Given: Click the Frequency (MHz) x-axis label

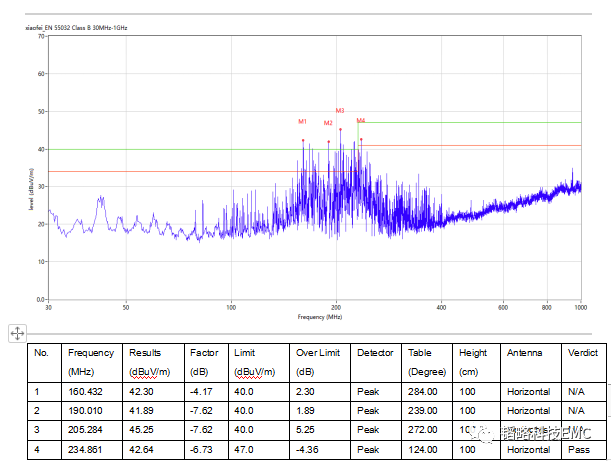Looking at the screenshot, I should (319, 316).
